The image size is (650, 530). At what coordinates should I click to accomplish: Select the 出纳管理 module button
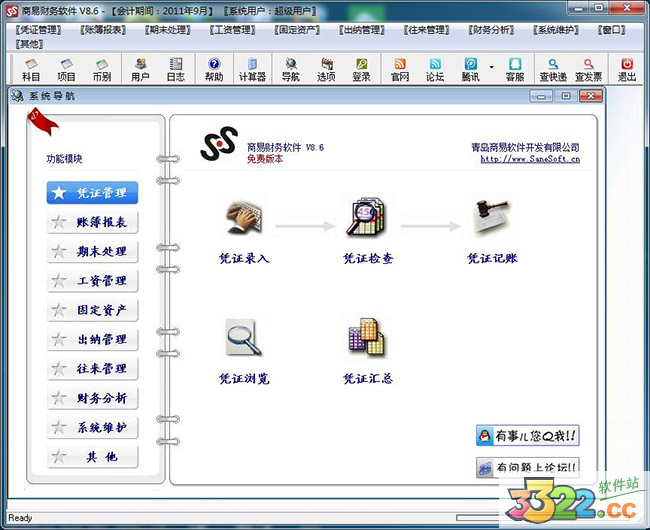(x=92, y=339)
